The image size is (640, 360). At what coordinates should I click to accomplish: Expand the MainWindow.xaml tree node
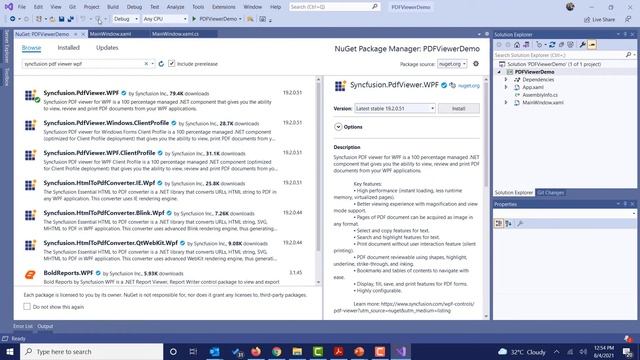click(x=506, y=102)
